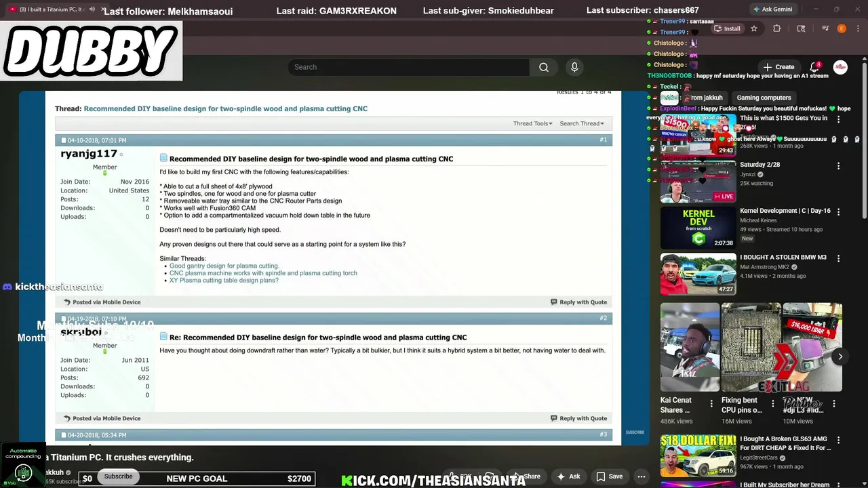Screen dimensions: 868x488
Task: Open more options for Kernel Development video
Action: pos(838,212)
